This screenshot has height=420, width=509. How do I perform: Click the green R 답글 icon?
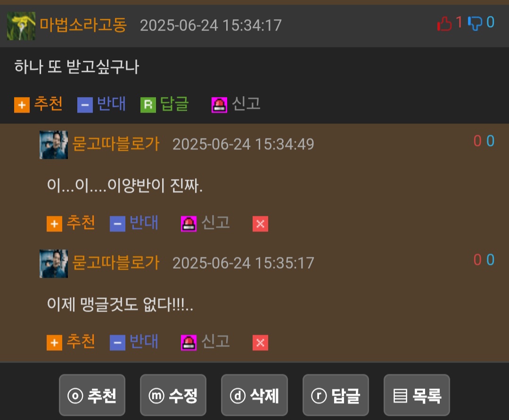148,105
